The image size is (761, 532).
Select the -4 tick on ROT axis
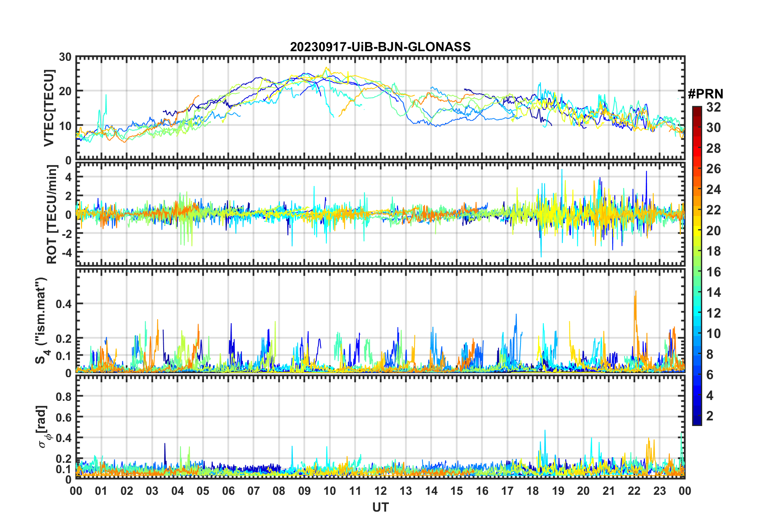pyautogui.click(x=66, y=253)
